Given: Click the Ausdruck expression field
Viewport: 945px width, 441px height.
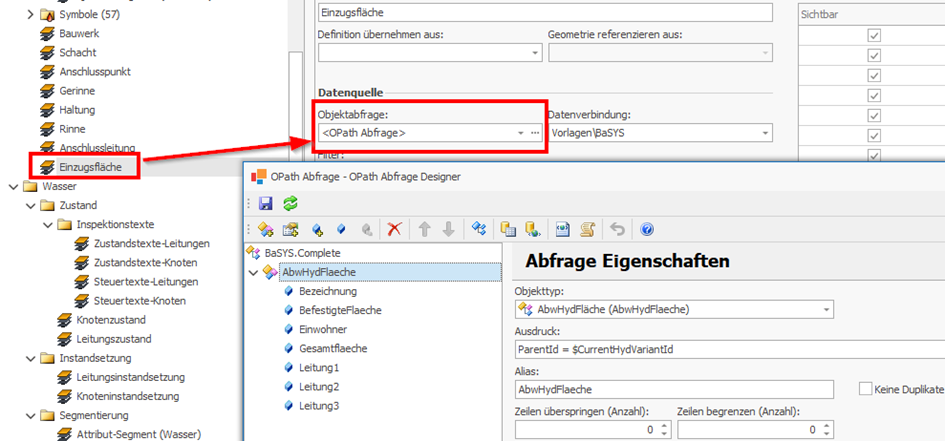Looking at the screenshot, I should tap(728, 350).
